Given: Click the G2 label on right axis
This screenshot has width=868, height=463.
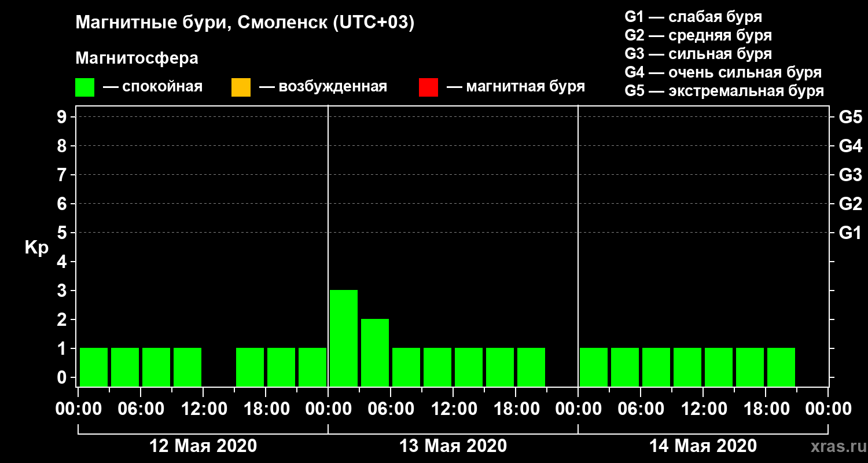Looking at the screenshot, I should coord(851,204).
